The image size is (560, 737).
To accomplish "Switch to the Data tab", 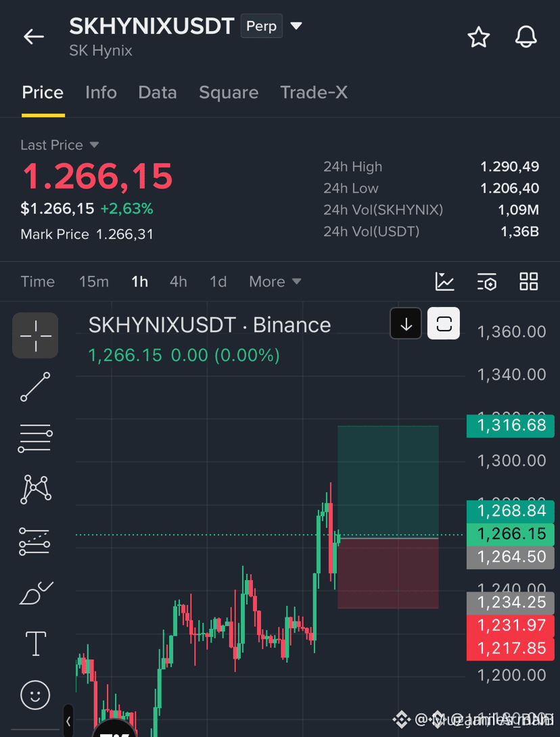I will click(x=158, y=92).
